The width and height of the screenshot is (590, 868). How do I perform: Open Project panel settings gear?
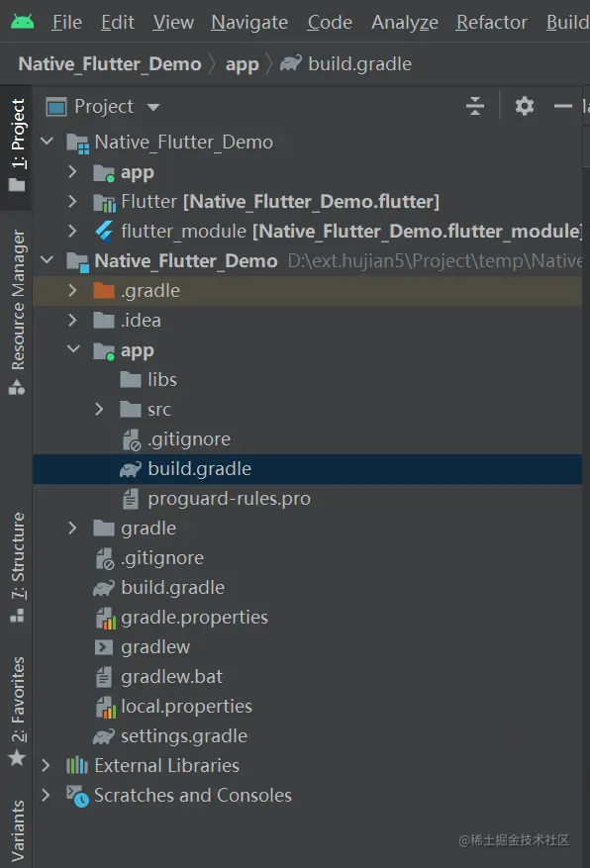pyautogui.click(x=524, y=106)
